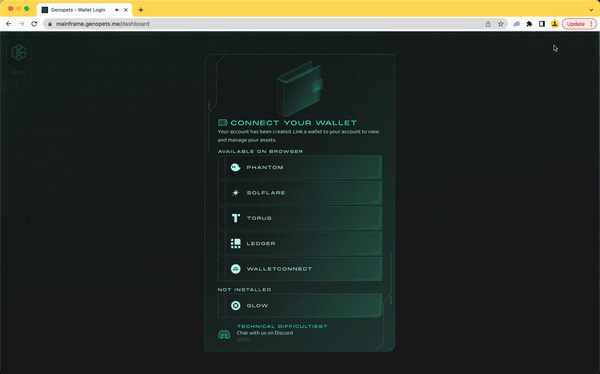This screenshot has height=374, width=600.
Task: Share this page via share icon
Action: click(x=488, y=24)
